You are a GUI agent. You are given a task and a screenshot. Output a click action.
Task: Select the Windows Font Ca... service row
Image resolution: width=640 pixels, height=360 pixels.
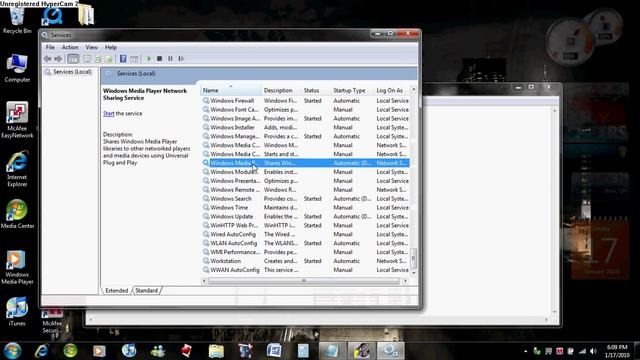305,109
